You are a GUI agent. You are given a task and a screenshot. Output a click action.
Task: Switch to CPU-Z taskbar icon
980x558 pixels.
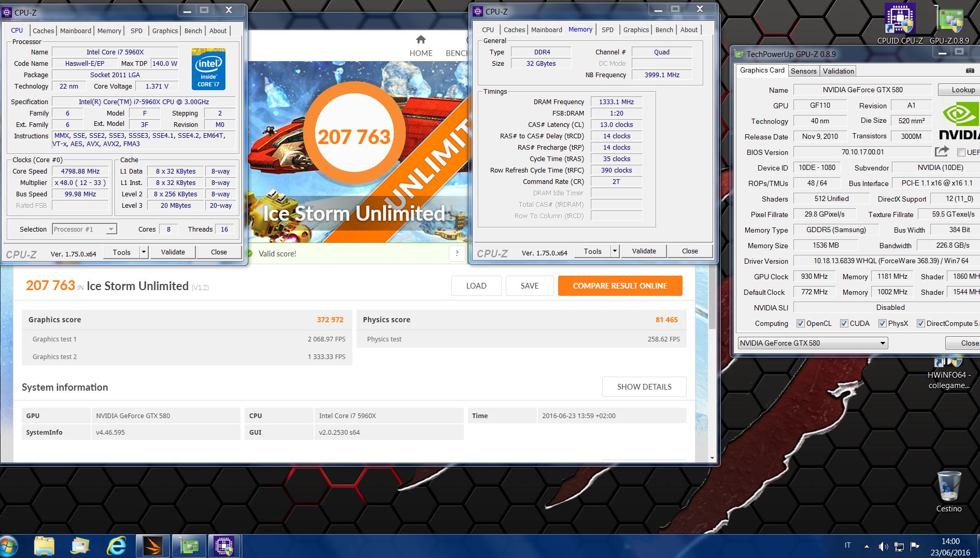[224, 546]
